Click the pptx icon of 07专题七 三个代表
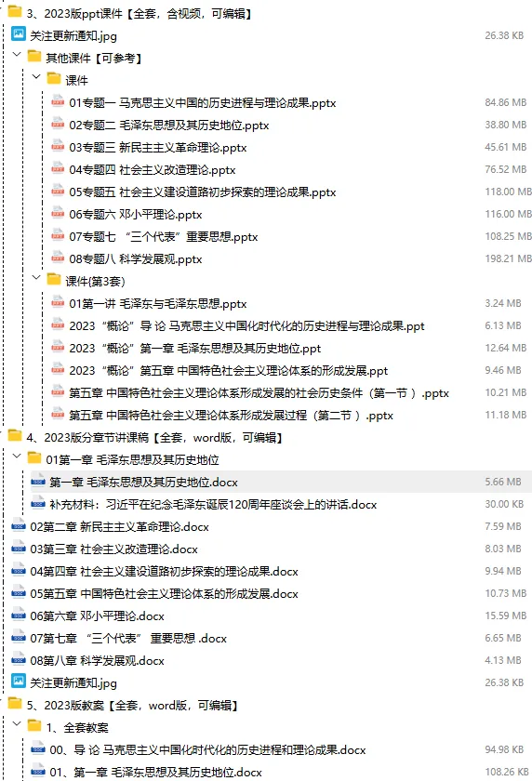This screenshot has height=781, width=532. click(x=58, y=235)
